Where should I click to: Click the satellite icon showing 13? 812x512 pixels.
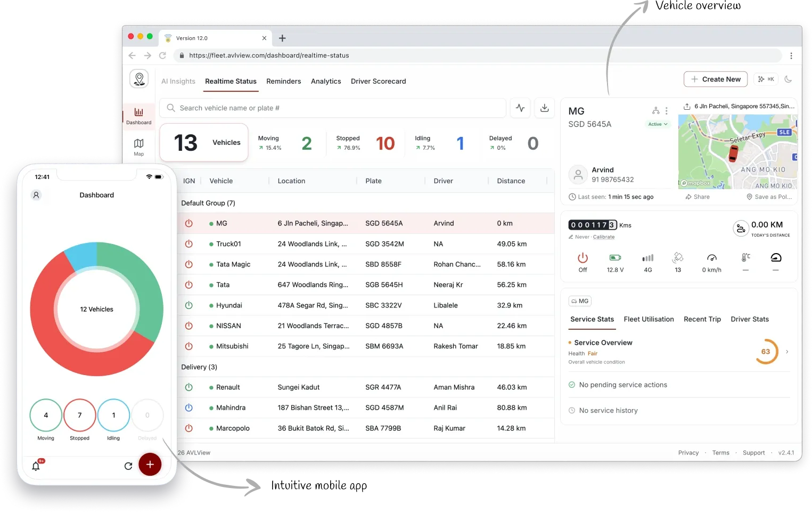[x=678, y=258]
